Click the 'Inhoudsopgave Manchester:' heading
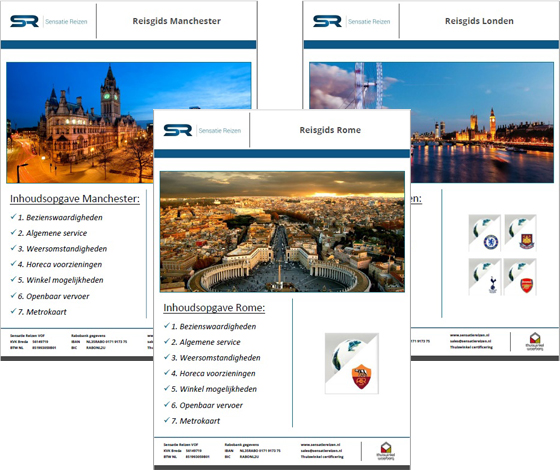Image resolution: width=560 pixels, height=470 pixels. [x=75, y=199]
